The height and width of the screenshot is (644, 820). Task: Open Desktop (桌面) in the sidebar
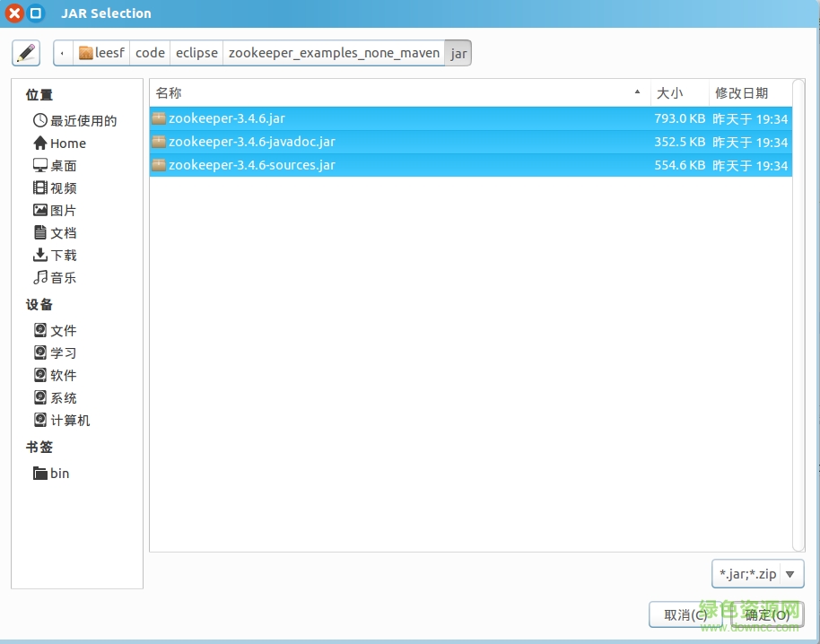pyautogui.click(x=55, y=166)
